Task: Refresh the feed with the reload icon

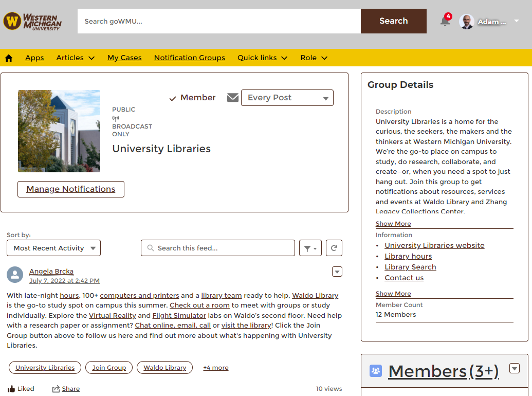Action: tap(334, 248)
